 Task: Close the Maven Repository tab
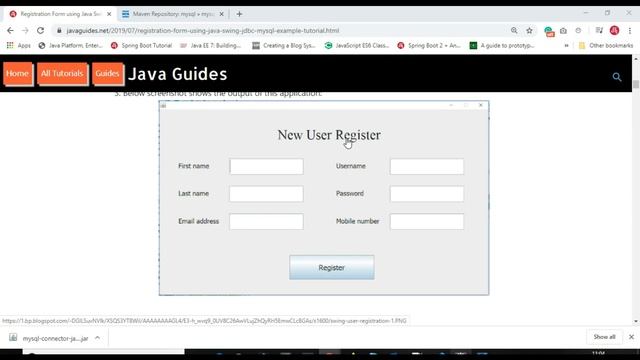221,14
